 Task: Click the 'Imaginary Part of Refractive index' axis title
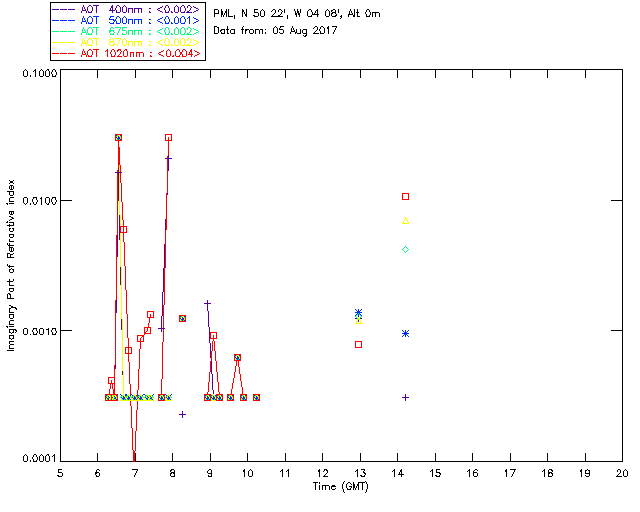pos(11,265)
